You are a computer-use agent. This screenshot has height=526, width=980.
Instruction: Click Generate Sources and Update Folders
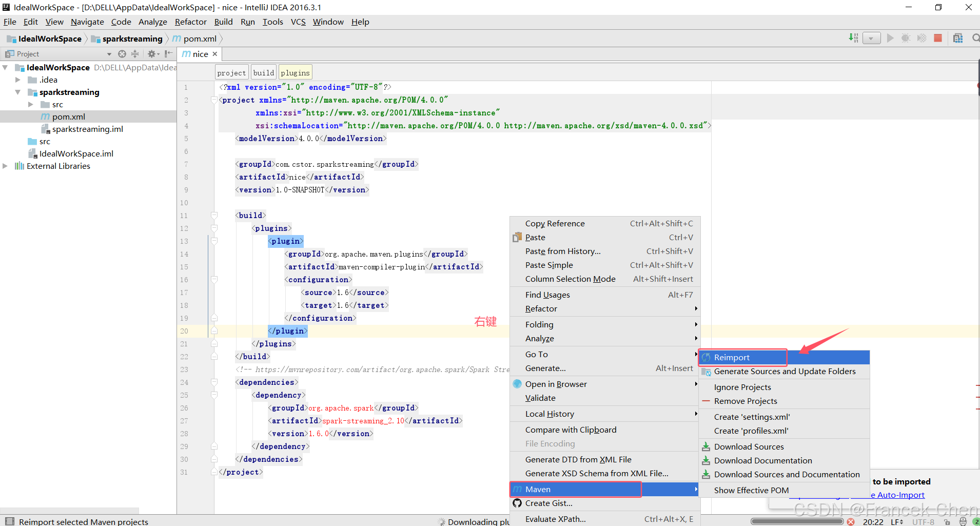click(784, 371)
